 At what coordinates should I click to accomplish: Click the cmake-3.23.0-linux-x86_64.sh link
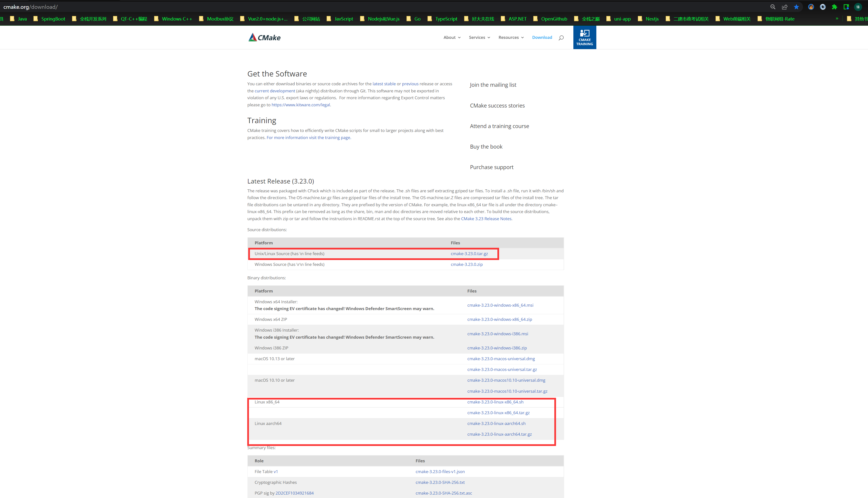coord(495,402)
